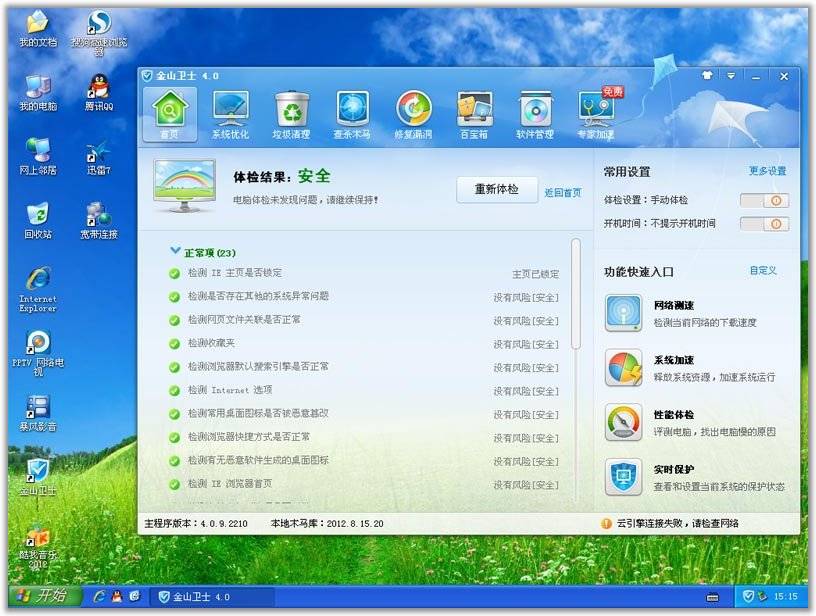Open 回收站 recycle bin
Screen dimensions: 816x616
[38, 221]
